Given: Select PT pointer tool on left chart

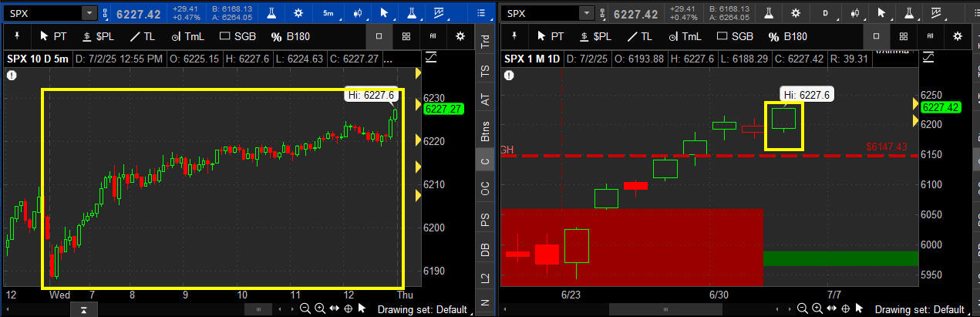Looking at the screenshot, I should (x=54, y=36).
